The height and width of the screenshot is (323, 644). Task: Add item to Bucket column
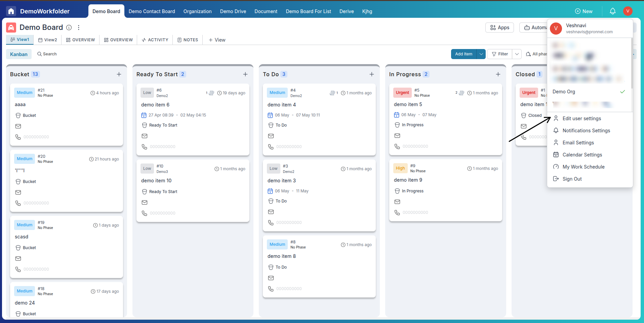pyautogui.click(x=119, y=74)
